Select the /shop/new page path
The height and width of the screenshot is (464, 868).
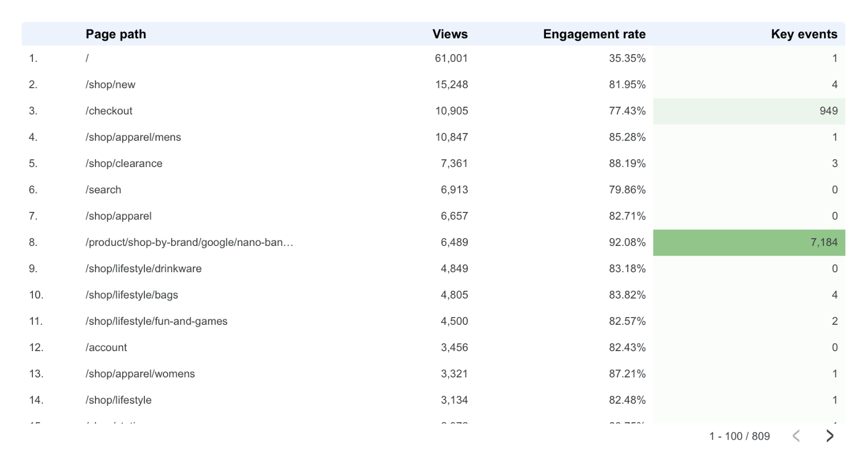coord(111,84)
